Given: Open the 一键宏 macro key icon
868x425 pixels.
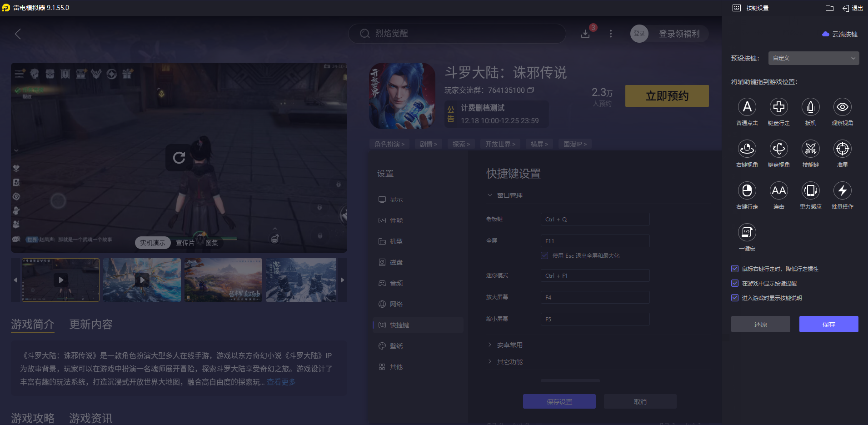Looking at the screenshot, I should pos(747,233).
